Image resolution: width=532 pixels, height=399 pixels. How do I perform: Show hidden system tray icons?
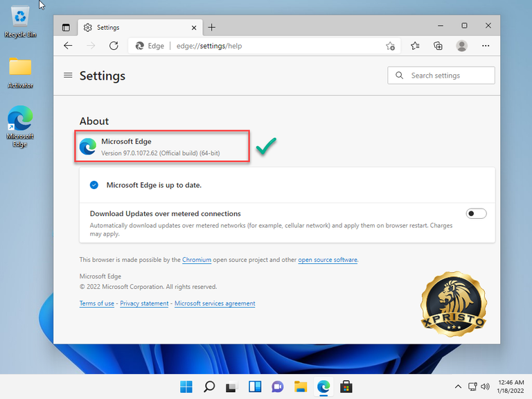pos(458,387)
